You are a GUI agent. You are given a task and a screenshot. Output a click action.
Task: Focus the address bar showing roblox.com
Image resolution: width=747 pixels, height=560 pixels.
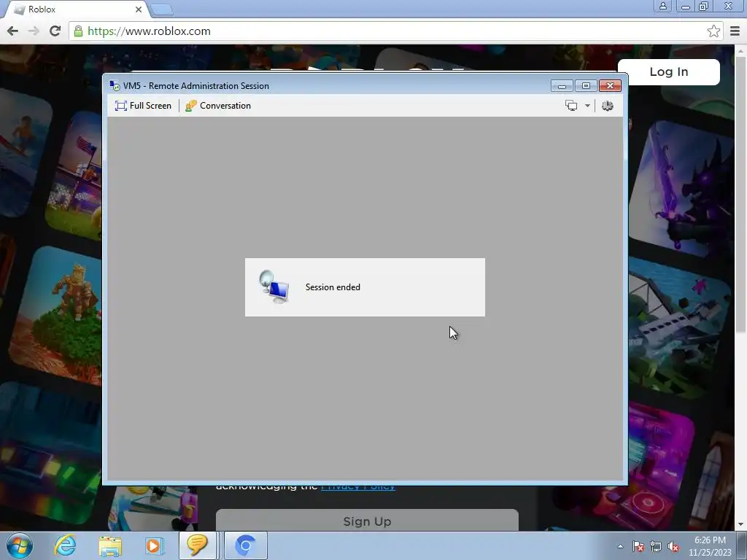[395, 31]
